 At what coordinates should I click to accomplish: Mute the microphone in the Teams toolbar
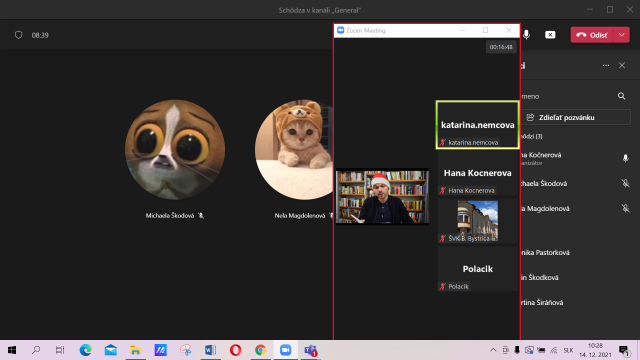point(527,35)
